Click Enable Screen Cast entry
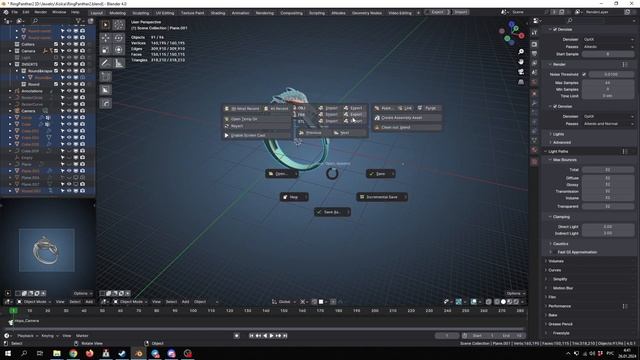The width and height of the screenshot is (640, 360). tap(257, 135)
